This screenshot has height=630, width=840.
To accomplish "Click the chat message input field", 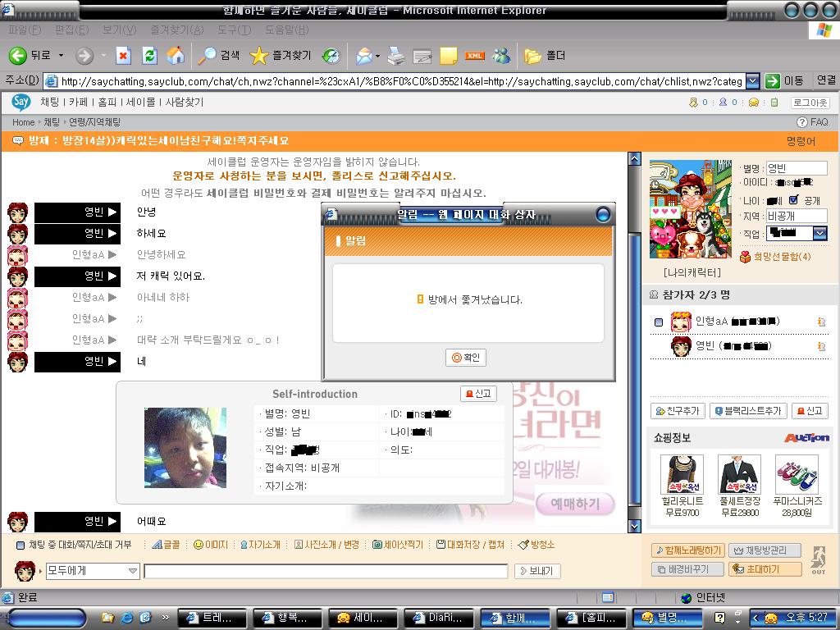I will (x=326, y=571).
